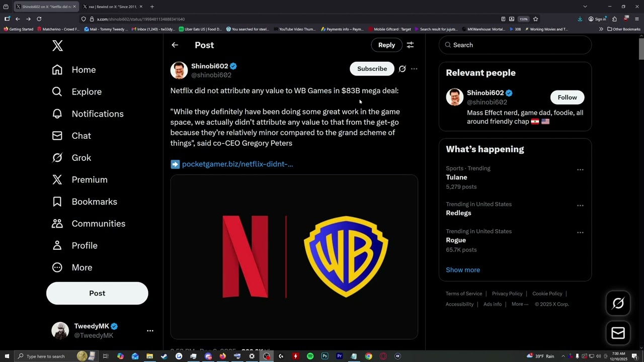Open TweedyMK account options ellipsis
Image resolution: width=644 pixels, height=362 pixels.
(150, 331)
